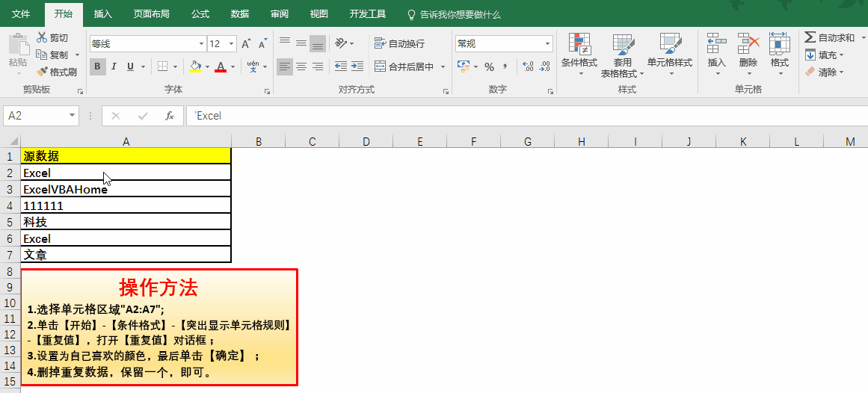Open the Name Box dropdown arrow
Screen dimensions: 868x393
(73, 116)
